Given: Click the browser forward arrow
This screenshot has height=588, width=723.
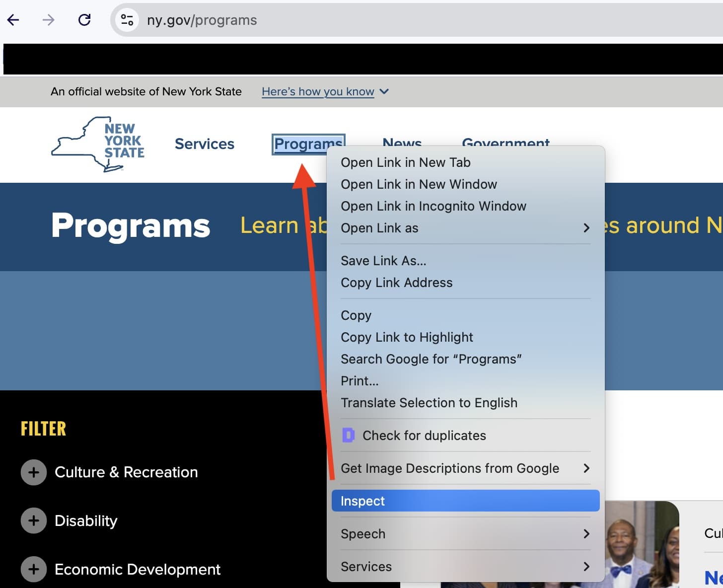Looking at the screenshot, I should [48, 20].
